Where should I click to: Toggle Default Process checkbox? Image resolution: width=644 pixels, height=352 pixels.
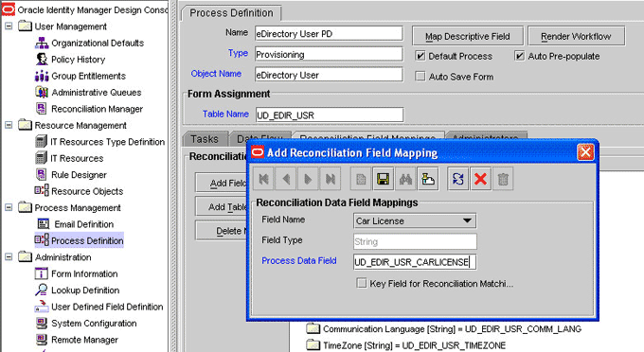420,56
